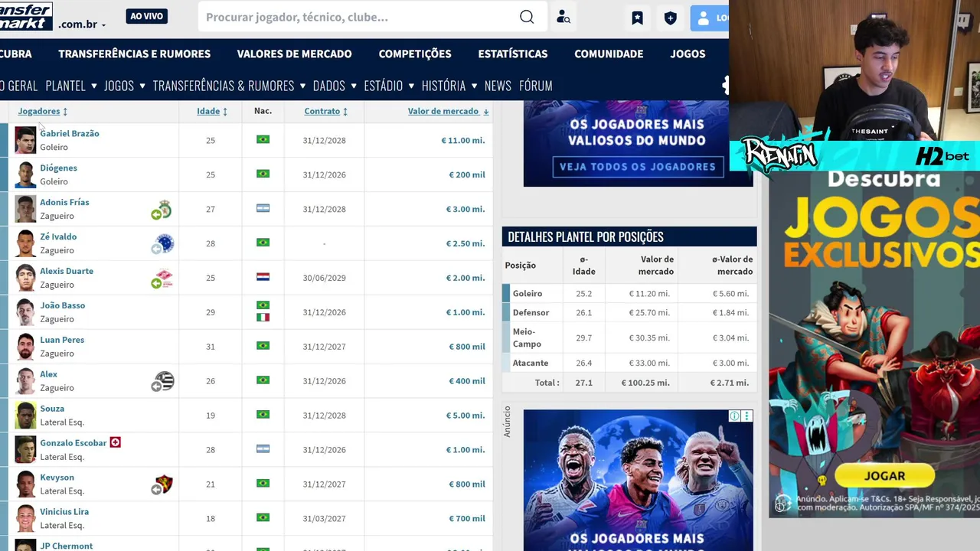Click Diógenes' player photo
This screenshot has width=980, height=551.
coord(25,174)
